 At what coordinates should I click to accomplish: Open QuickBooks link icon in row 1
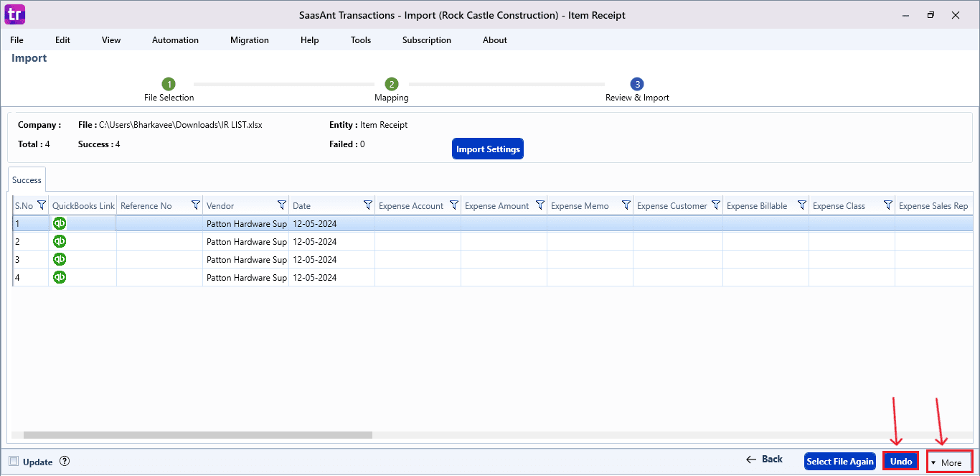[x=60, y=223]
